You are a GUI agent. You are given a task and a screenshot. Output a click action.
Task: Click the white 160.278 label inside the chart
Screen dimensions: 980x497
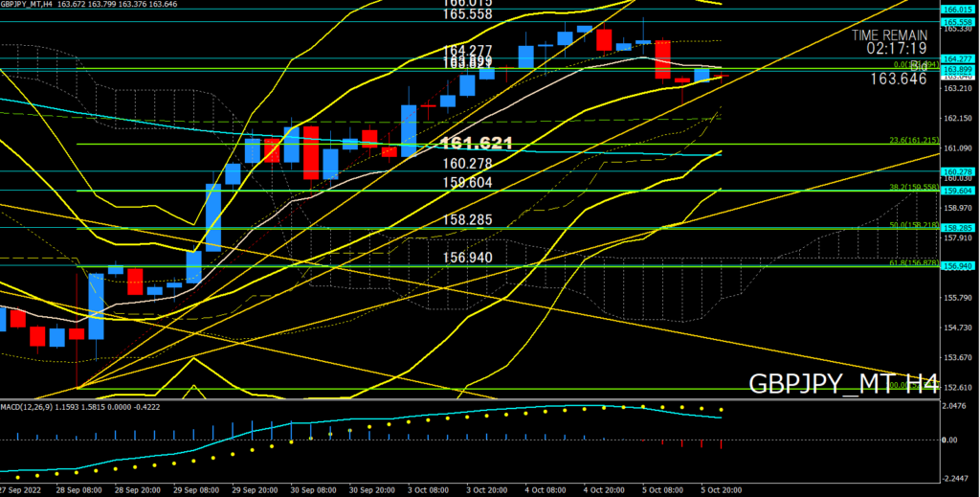click(x=467, y=164)
